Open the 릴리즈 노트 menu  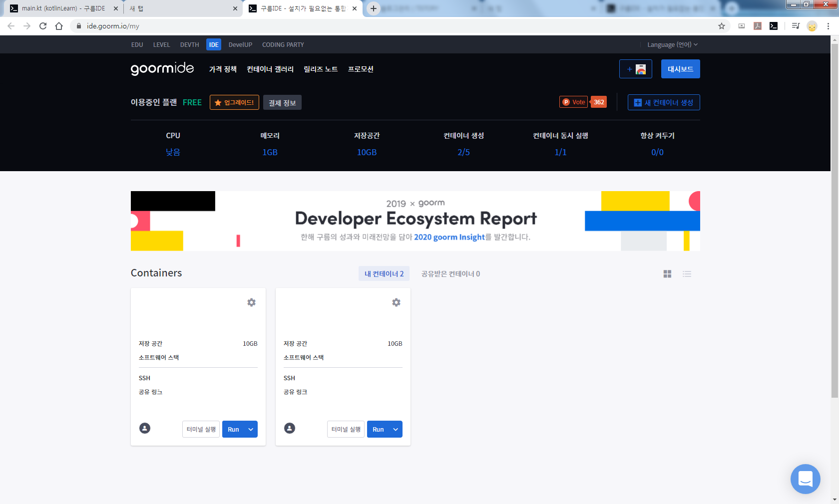coord(321,69)
